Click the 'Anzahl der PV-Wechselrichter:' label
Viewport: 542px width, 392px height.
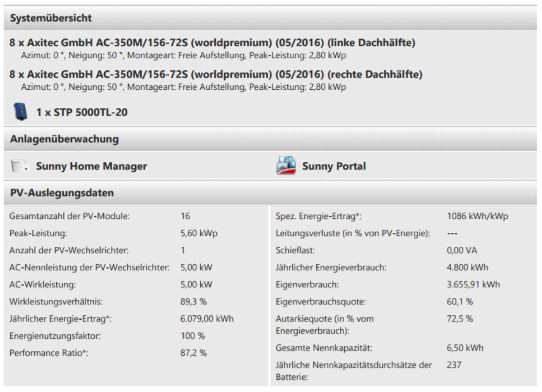coord(69,251)
